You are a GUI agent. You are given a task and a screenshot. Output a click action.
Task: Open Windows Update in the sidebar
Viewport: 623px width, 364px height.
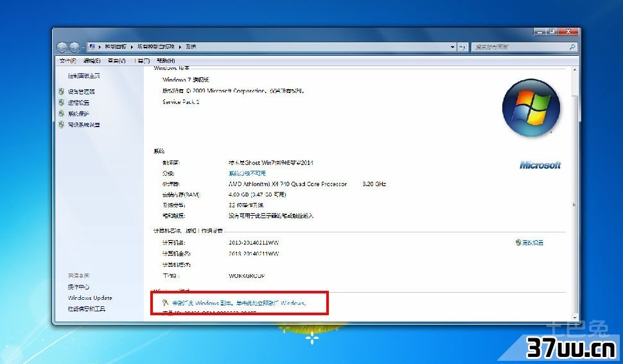tap(90, 298)
